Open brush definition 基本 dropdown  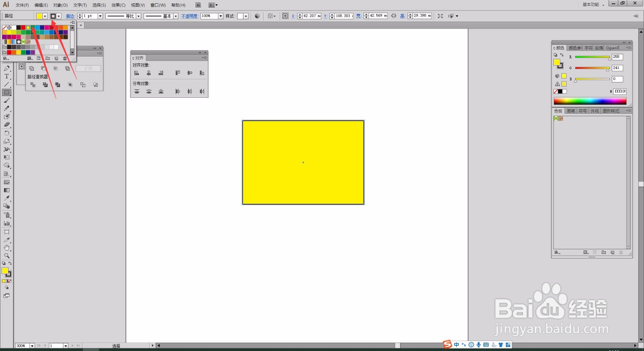click(x=175, y=16)
